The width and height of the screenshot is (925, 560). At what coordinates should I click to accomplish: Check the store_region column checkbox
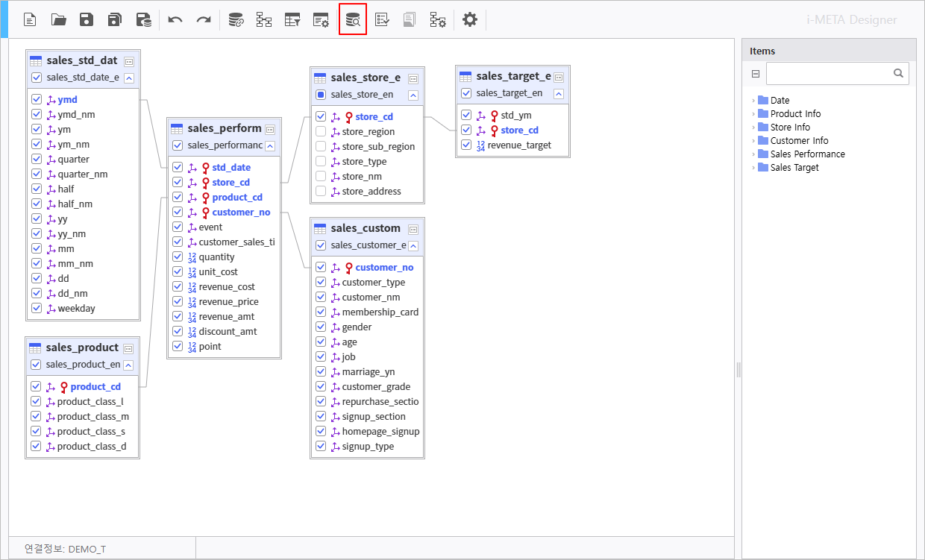(321, 132)
